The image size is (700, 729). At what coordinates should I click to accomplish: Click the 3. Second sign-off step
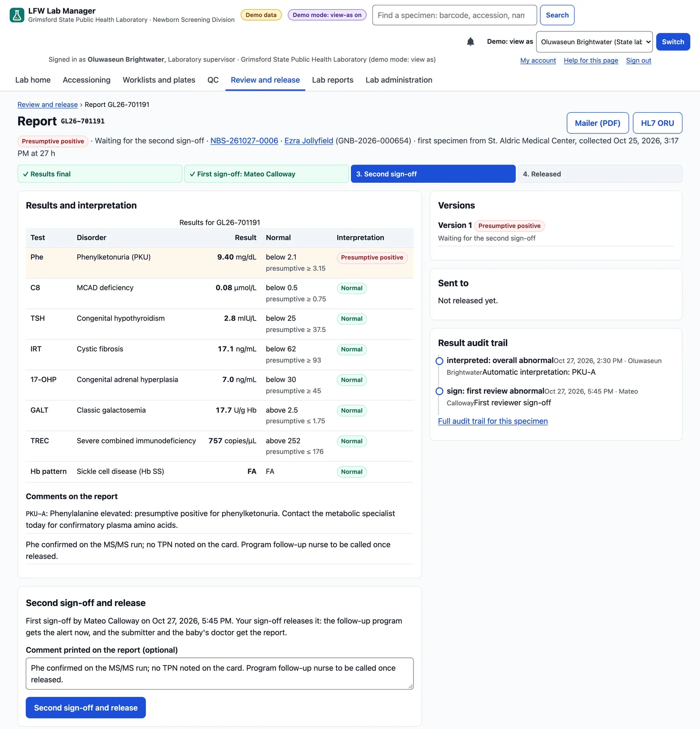point(433,174)
